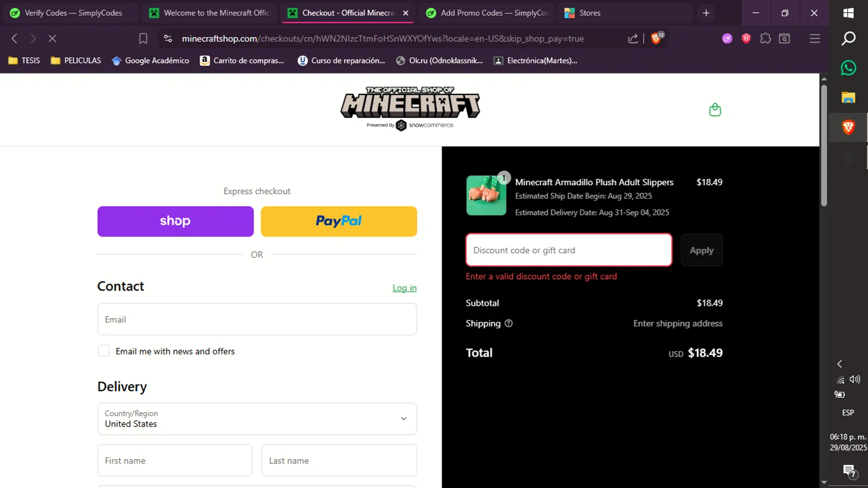Open the Country/Region dropdown
868x488 pixels.
257,419
